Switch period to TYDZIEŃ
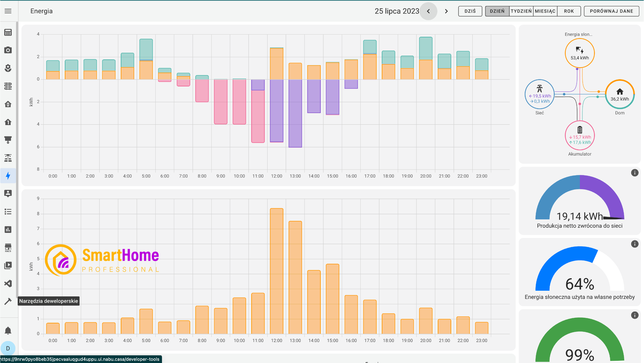Viewport: 644px width, 363px height. pos(521,11)
